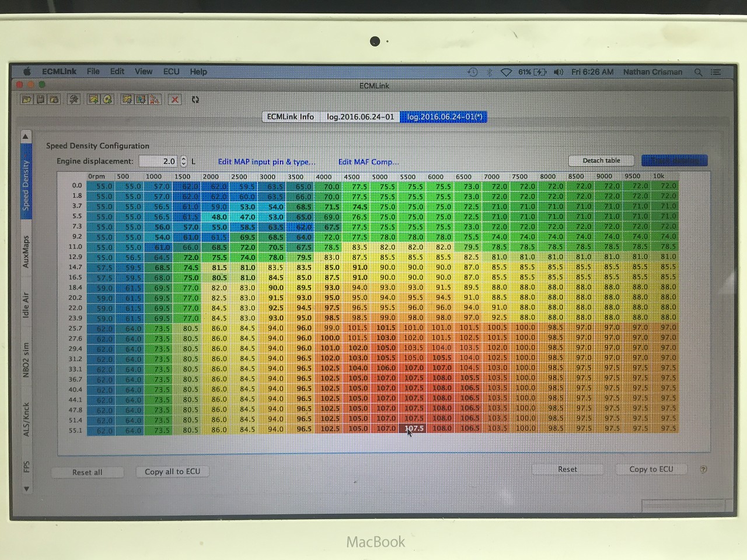
Task: Click the Nathan Crisman user menu
Action: click(x=652, y=72)
